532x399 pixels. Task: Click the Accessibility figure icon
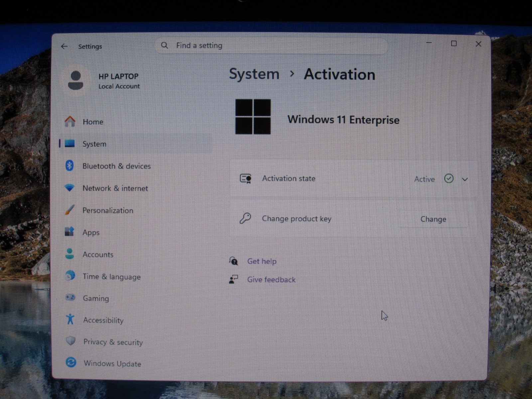click(x=70, y=319)
